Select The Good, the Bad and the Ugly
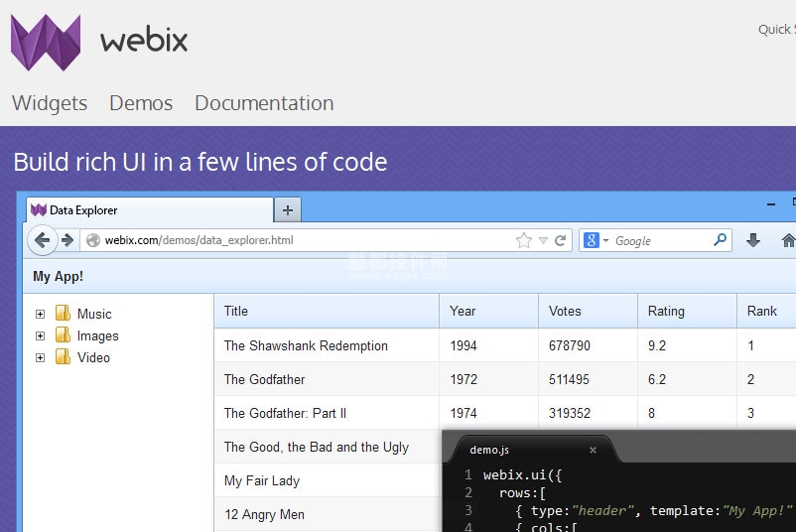Viewport: 796px width, 532px height. pos(327,447)
